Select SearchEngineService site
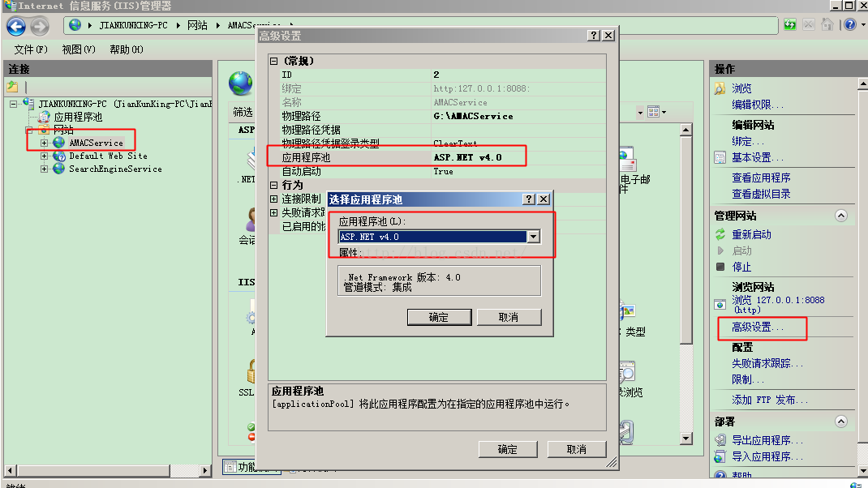The image size is (868, 488). (115, 169)
